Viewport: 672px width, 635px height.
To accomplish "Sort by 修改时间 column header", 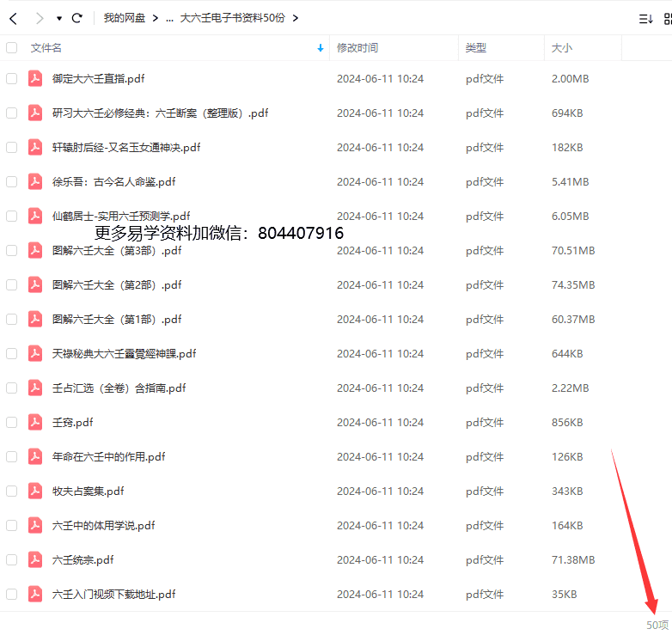I will click(357, 48).
